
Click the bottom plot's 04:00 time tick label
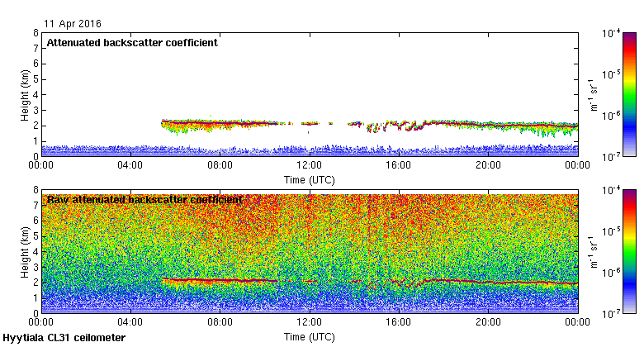(130, 322)
